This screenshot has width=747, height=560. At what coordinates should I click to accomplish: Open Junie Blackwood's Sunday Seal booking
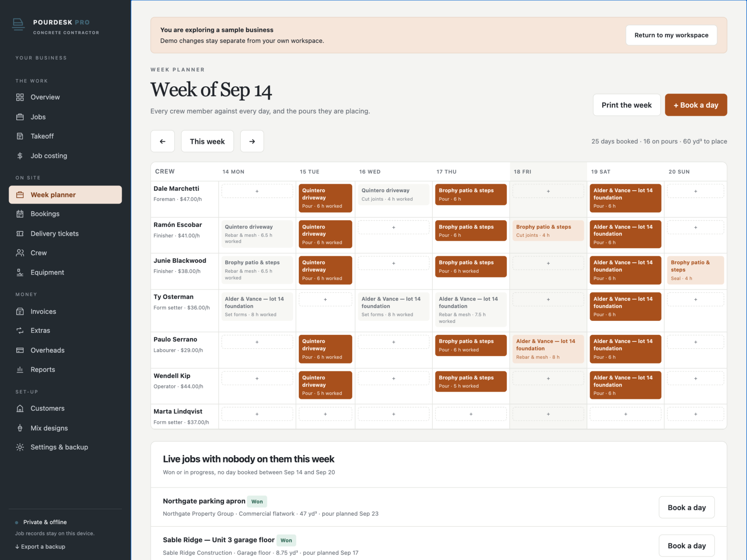(695, 270)
